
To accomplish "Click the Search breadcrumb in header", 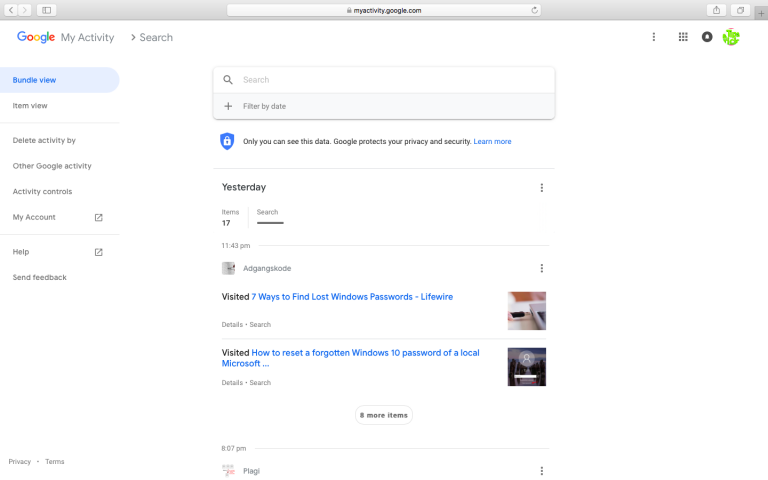I will [156, 37].
